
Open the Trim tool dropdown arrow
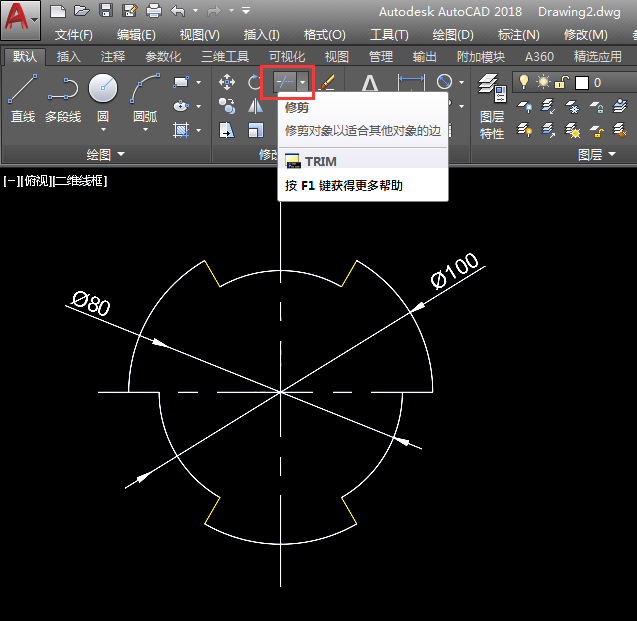[302, 83]
